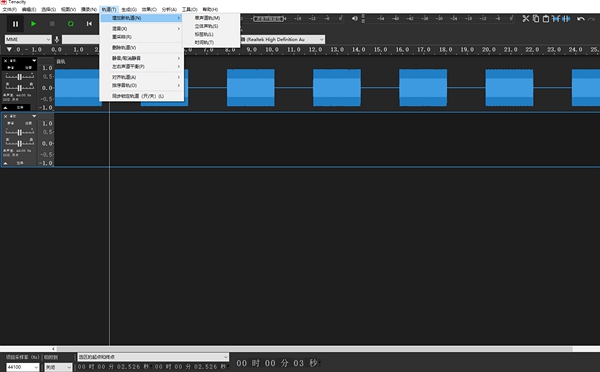The image size is (600, 372).
Task: Expand the Mute/Unmute submenu entry
Action: click(x=142, y=58)
